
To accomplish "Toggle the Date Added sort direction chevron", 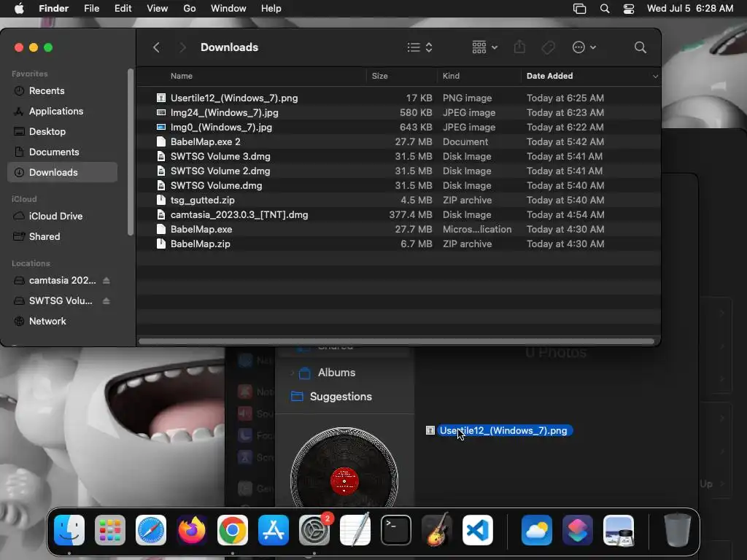I will point(655,76).
